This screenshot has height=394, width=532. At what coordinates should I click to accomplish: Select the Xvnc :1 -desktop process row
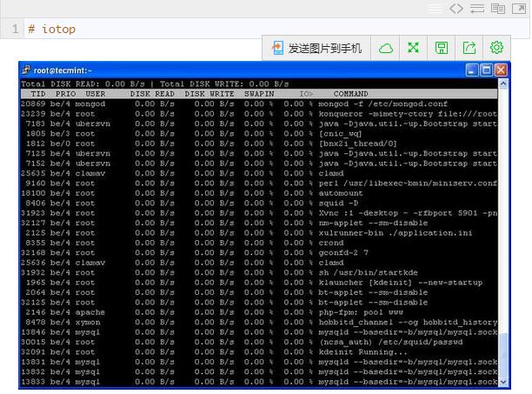[259, 213]
